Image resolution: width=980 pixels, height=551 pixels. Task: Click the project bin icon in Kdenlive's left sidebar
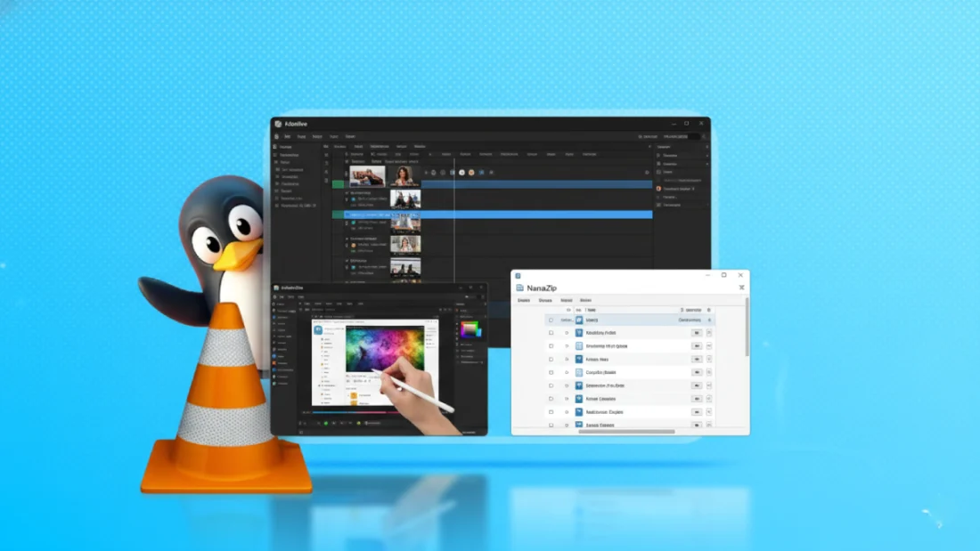pyautogui.click(x=274, y=147)
